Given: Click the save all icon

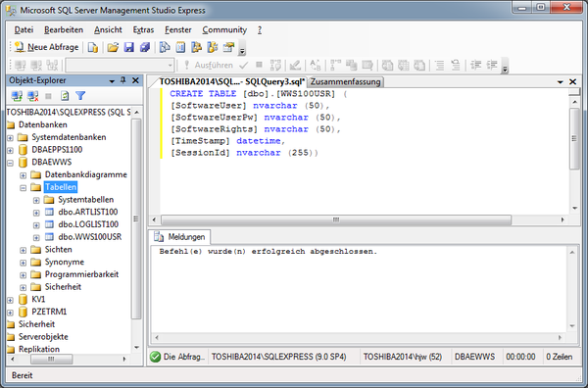Looking at the screenshot, I should click(x=145, y=47).
